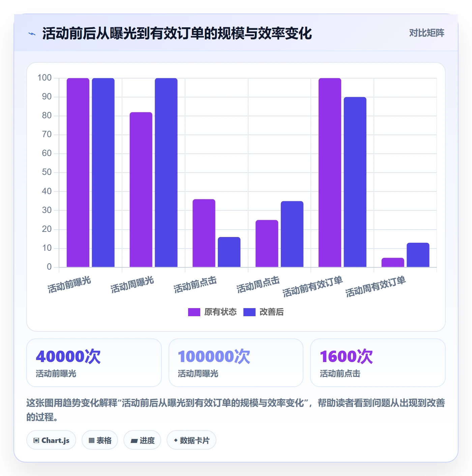Click the purple 原有状态 bar for 活动周有效订单
This screenshot has height=476, width=472.
point(393,262)
